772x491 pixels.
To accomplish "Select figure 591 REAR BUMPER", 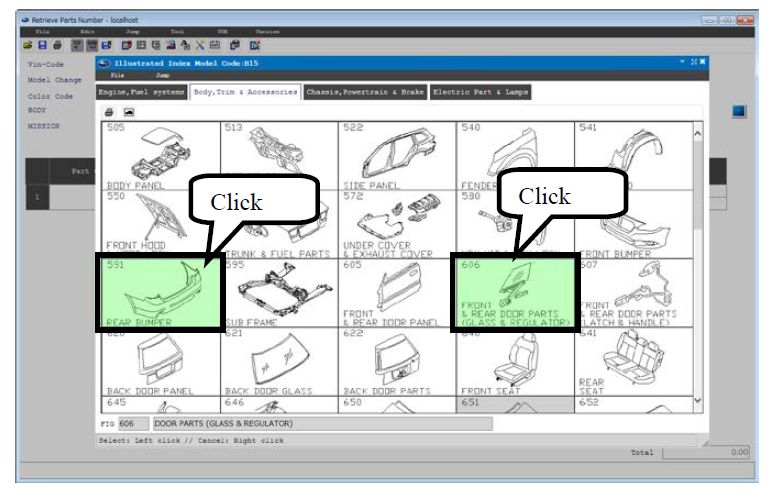I will pyautogui.click(x=161, y=293).
